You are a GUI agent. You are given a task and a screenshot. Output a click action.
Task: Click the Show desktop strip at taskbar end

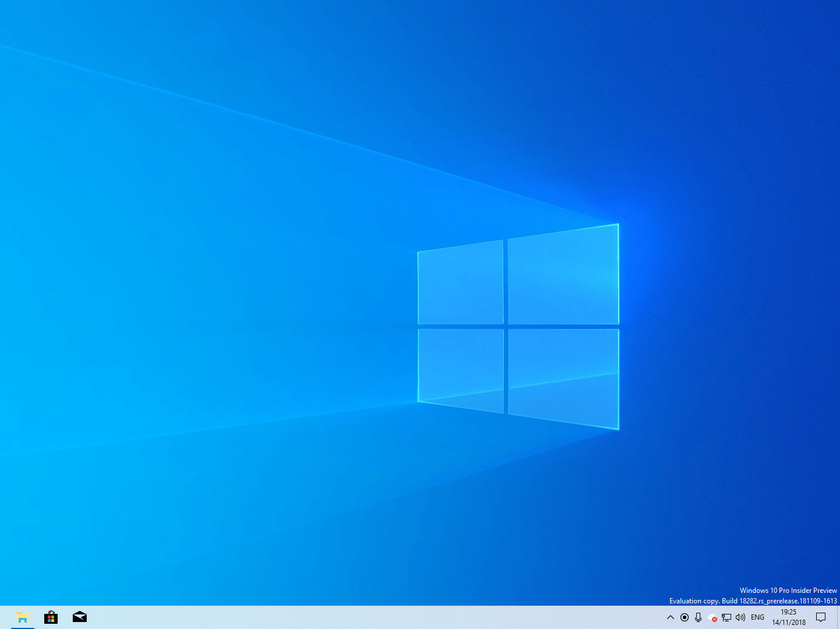(838, 617)
